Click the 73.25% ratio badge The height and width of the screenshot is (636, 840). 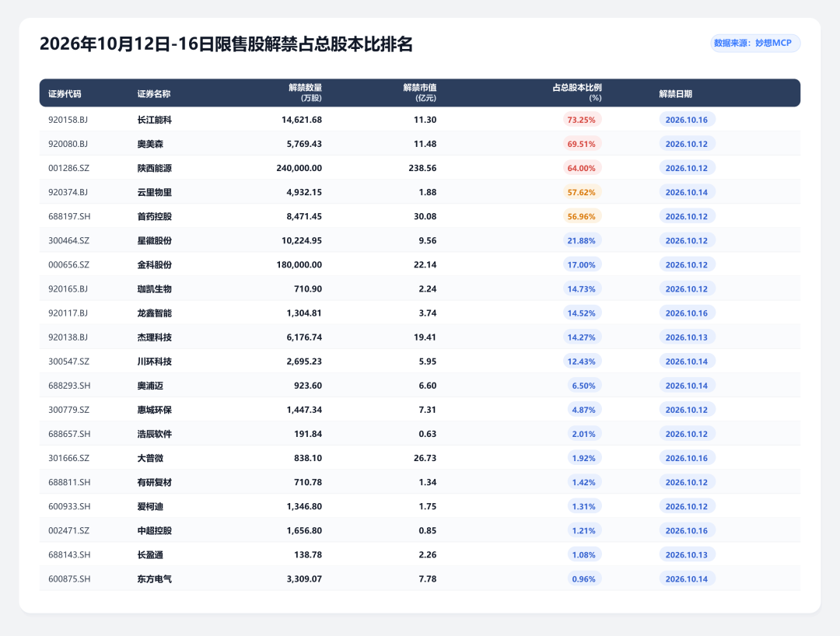582,120
